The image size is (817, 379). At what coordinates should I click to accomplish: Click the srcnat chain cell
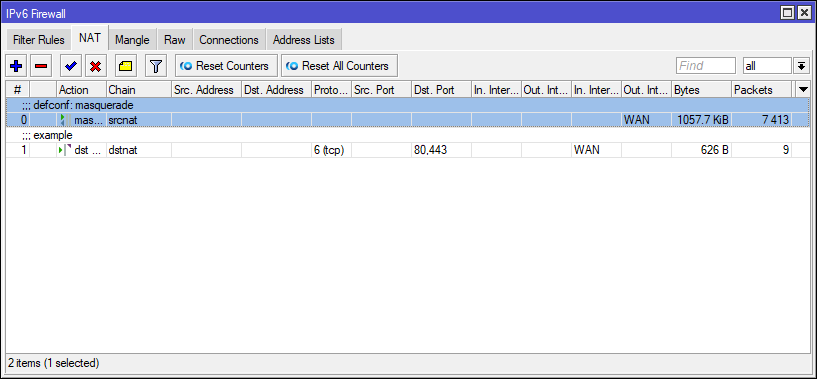click(139, 120)
